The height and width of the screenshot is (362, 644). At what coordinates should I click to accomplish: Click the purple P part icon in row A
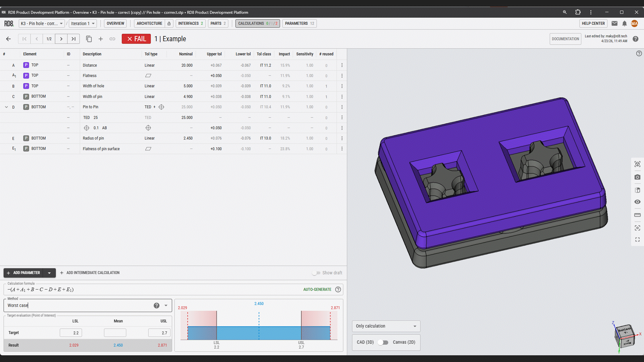pos(26,65)
